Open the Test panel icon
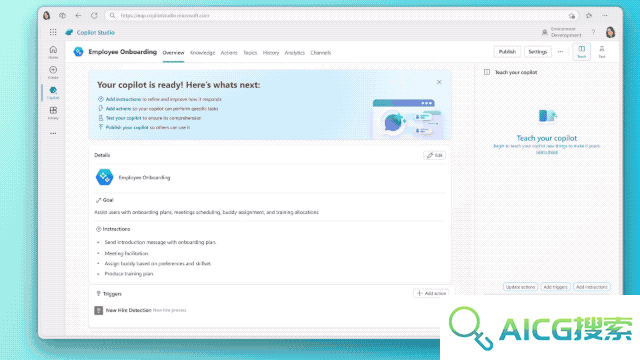The height and width of the screenshot is (360, 640). (x=602, y=52)
